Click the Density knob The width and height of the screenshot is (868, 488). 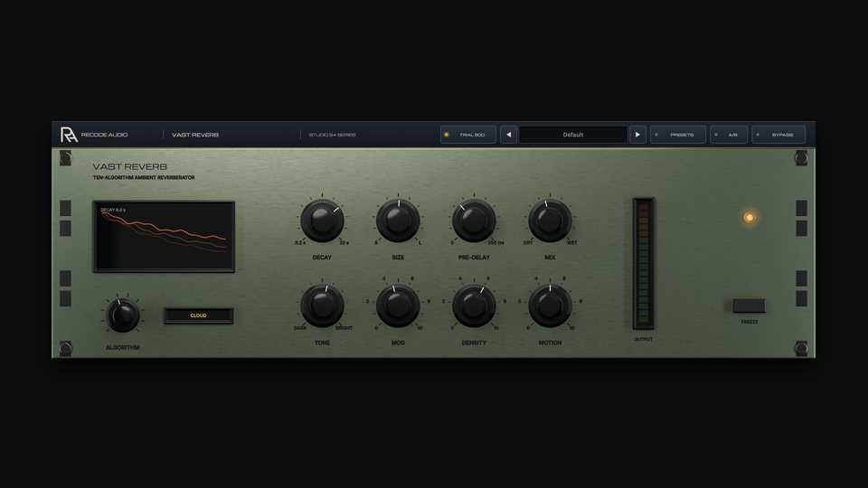pyautogui.click(x=474, y=305)
